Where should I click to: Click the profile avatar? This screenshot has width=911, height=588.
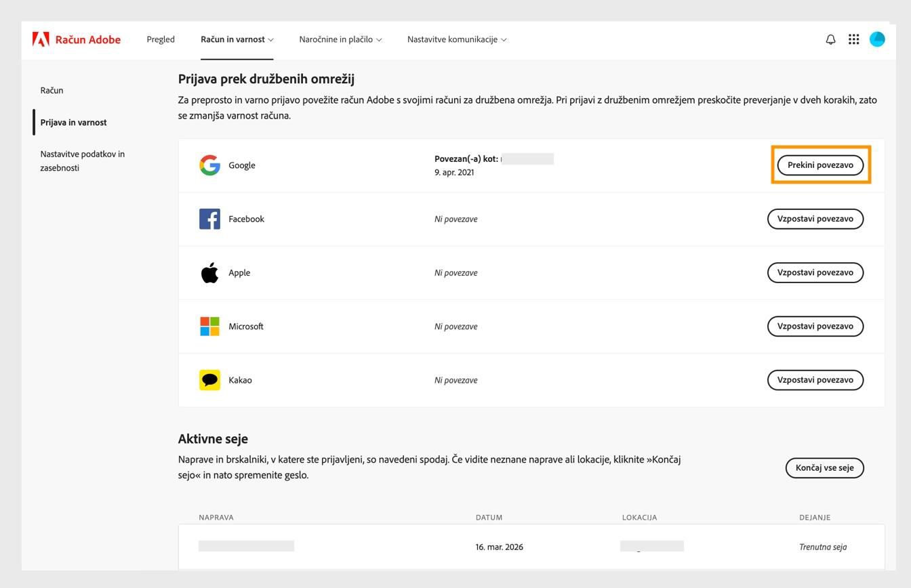point(877,39)
